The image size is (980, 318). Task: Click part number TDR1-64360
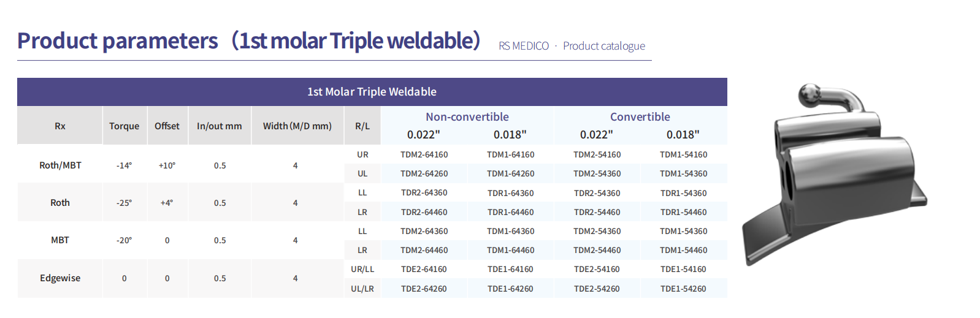[511, 193]
